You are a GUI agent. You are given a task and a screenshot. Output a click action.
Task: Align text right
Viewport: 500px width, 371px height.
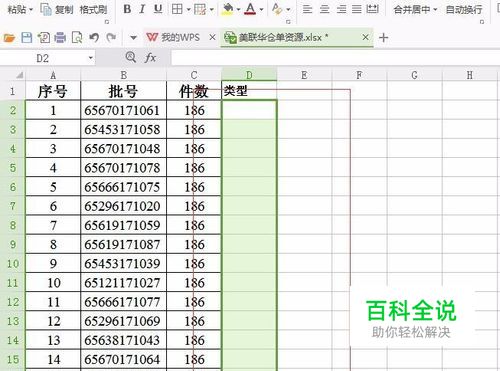(341, 9)
